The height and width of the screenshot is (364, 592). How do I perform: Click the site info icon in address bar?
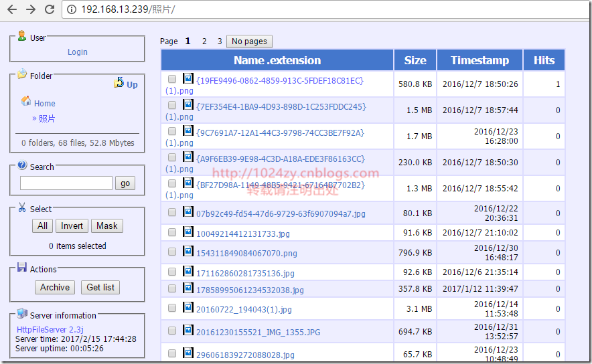[x=72, y=9]
